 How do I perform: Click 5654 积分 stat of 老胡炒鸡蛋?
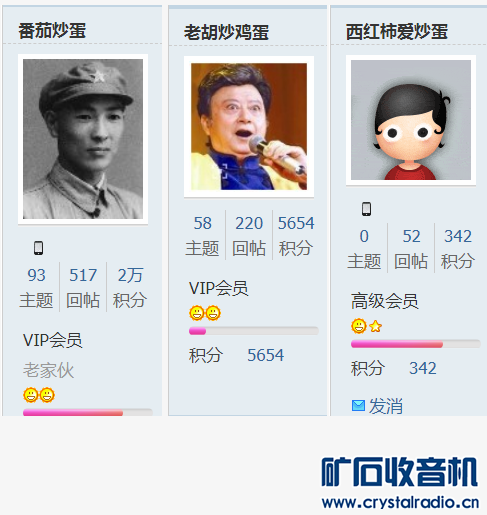(x=296, y=235)
